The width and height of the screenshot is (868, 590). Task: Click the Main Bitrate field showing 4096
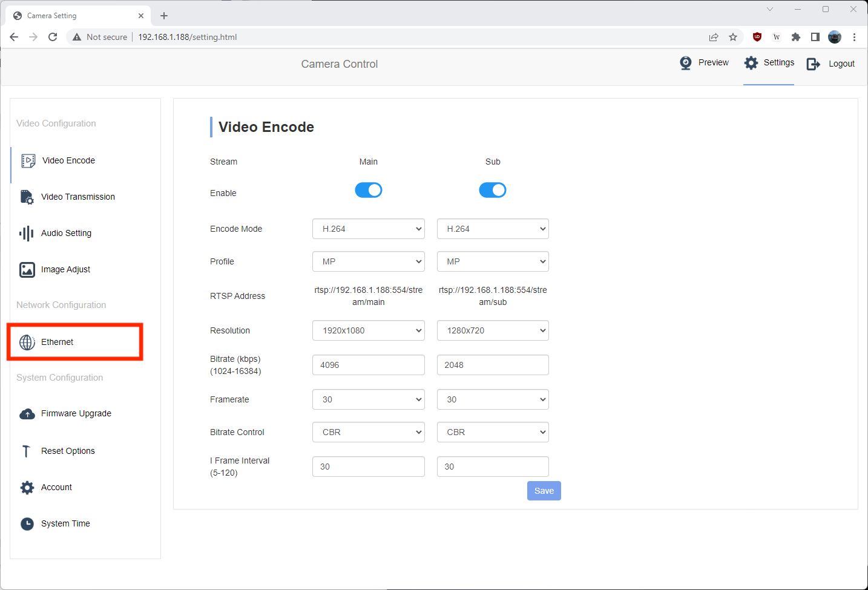point(368,365)
